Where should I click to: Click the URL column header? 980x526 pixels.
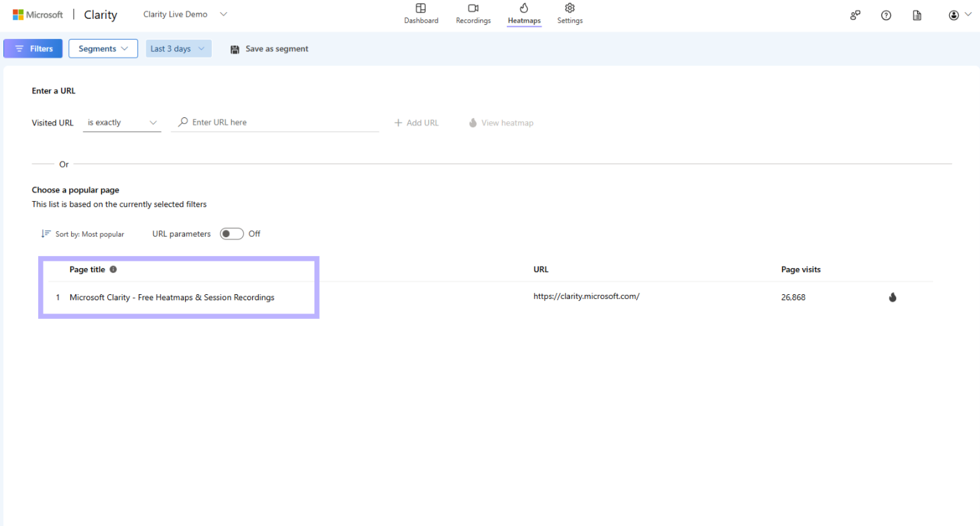pos(541,269)
